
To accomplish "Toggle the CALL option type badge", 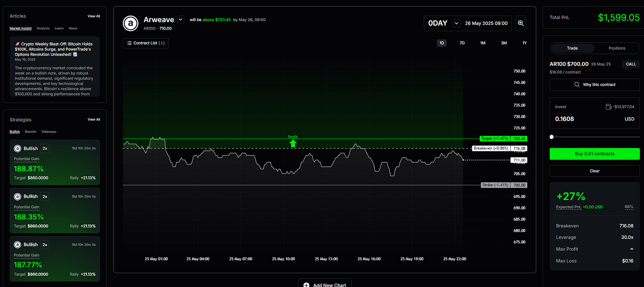I will click(631, 64).
